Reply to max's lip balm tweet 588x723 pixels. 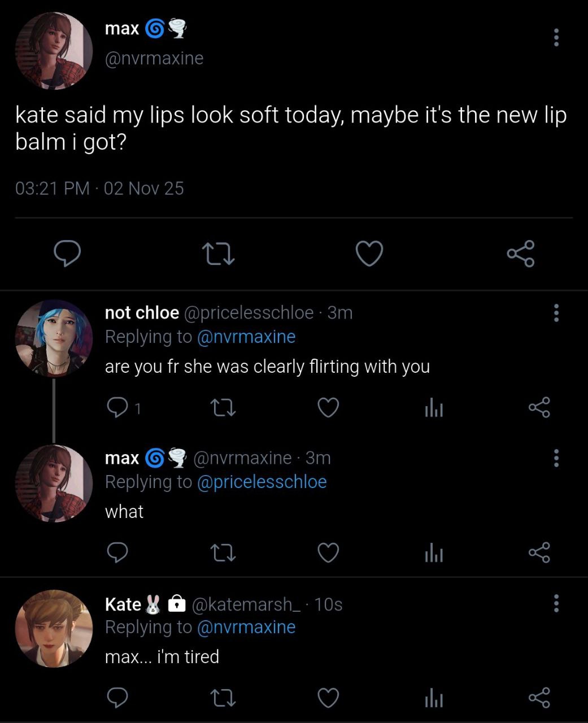click(67, 253)
